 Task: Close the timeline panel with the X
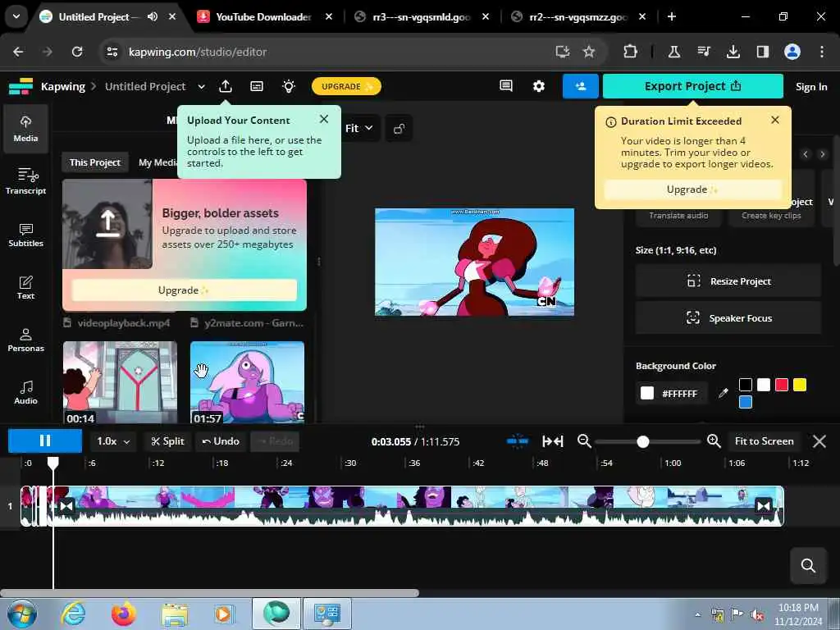[819, 441]
